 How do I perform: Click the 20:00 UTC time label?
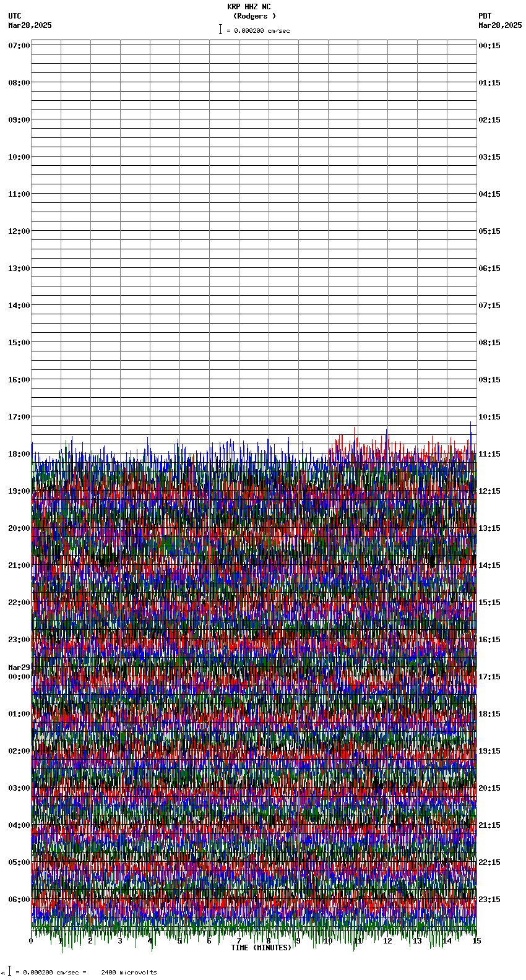click(19, 528)
